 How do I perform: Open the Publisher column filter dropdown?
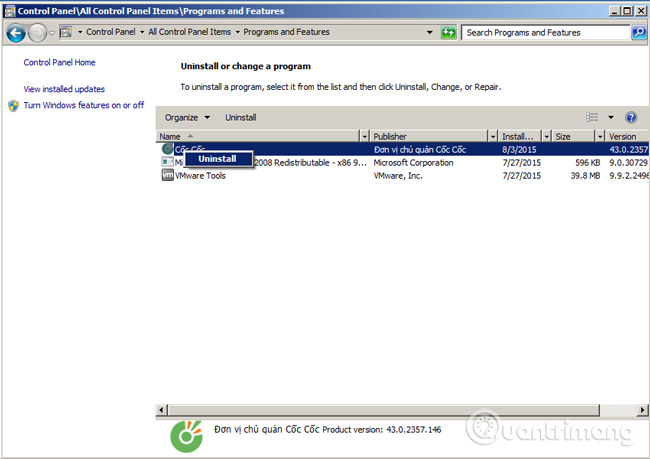(x=493, y=136)
